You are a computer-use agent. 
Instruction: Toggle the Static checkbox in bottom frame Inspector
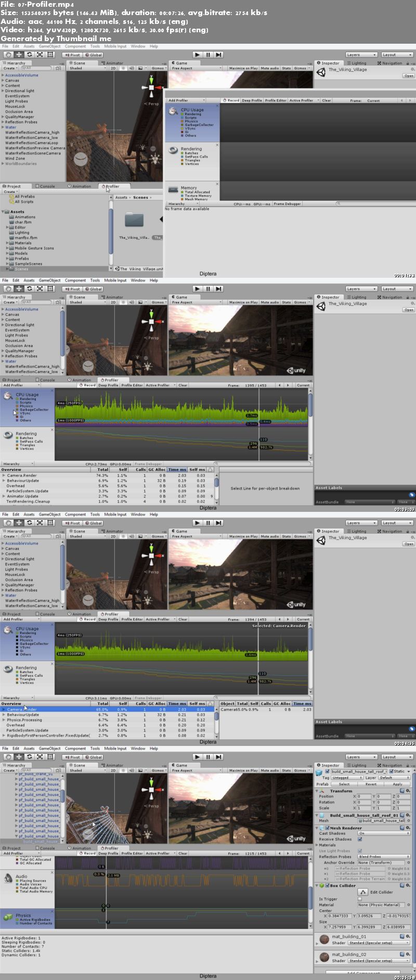coord(392,771)
